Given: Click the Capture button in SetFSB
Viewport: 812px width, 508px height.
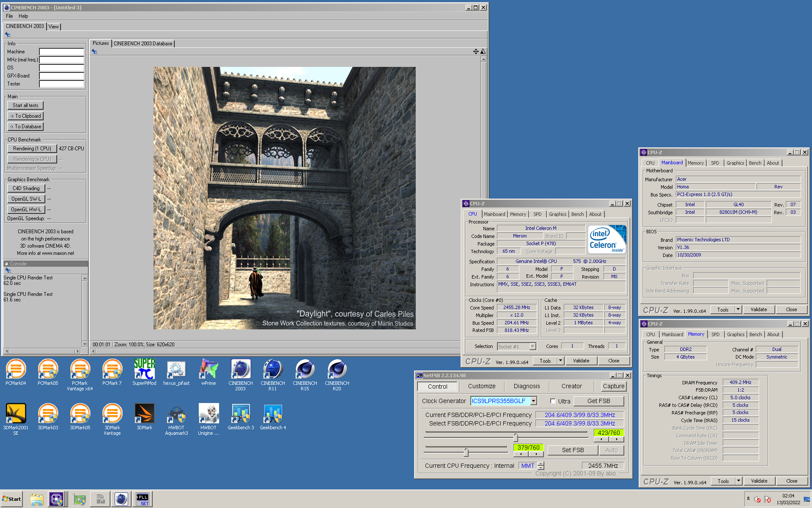Looking at the screenshot, I should 613,386.
